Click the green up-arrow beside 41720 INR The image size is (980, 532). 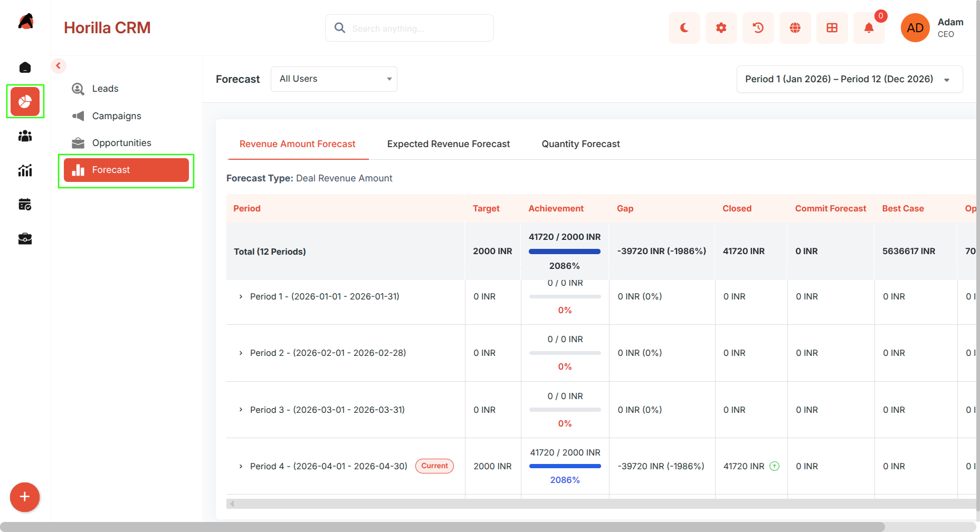774,466
